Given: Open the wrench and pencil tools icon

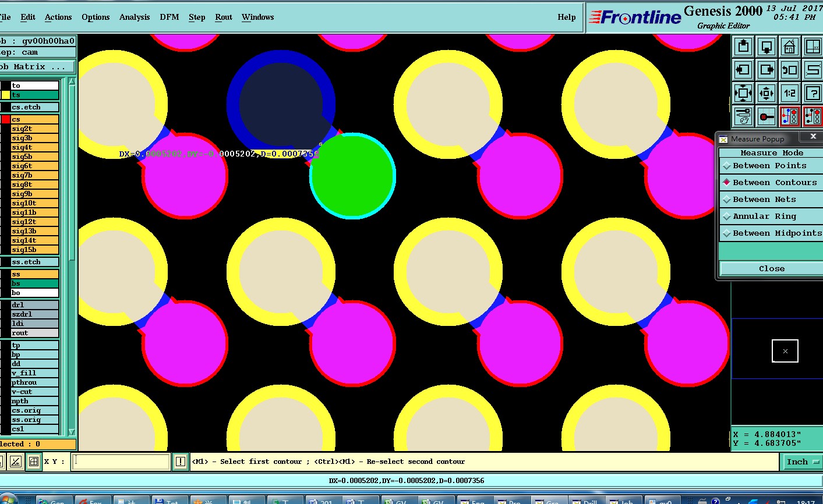Looking at the screenshot, I should coord(743,116).
